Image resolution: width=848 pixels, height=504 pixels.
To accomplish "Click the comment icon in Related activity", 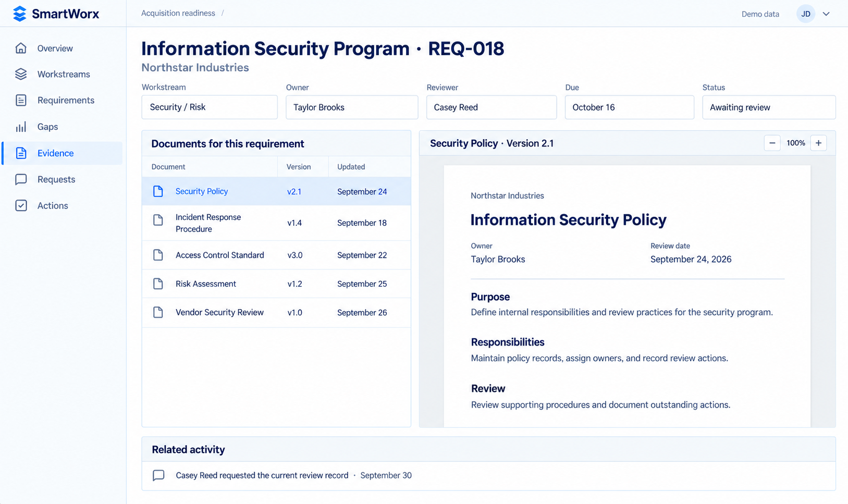I will coord(158,475).
